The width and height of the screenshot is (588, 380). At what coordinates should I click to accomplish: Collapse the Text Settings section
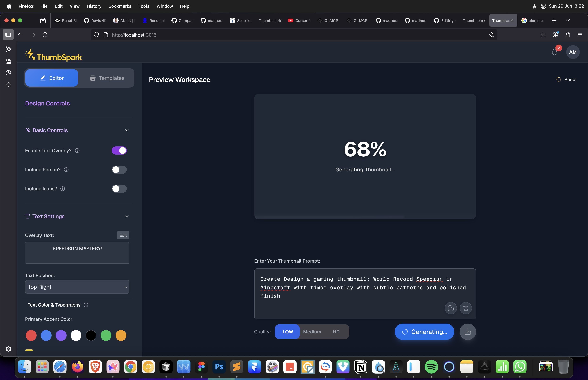pos(127,216)
